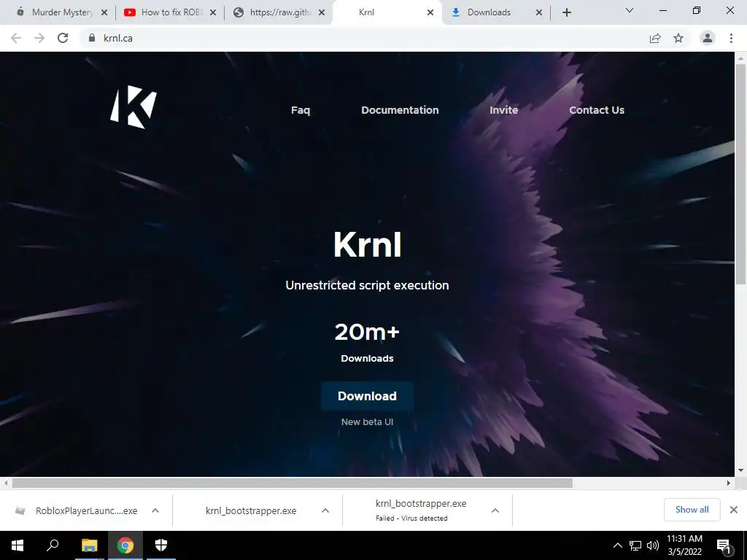The image size is (747, 560).
Task: Bookmark this page with the star icon
Action: (x=678, y=38)
